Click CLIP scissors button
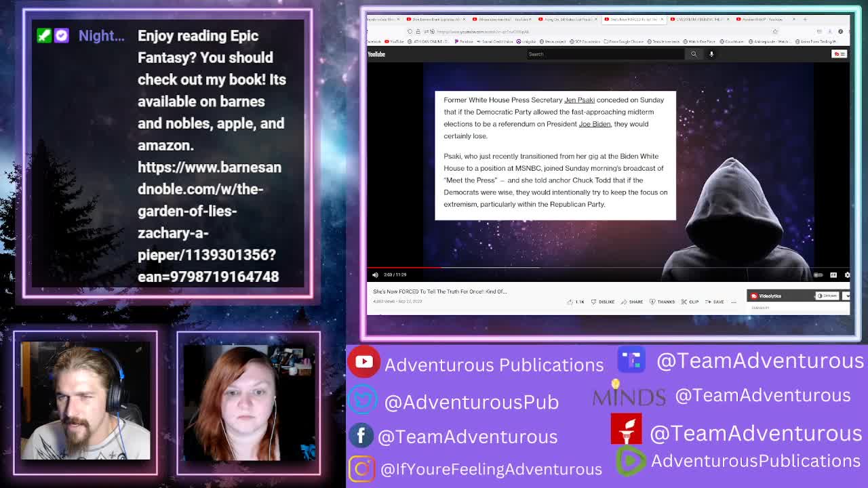This screenshot has width=868, height=488. tap(690, 302)
